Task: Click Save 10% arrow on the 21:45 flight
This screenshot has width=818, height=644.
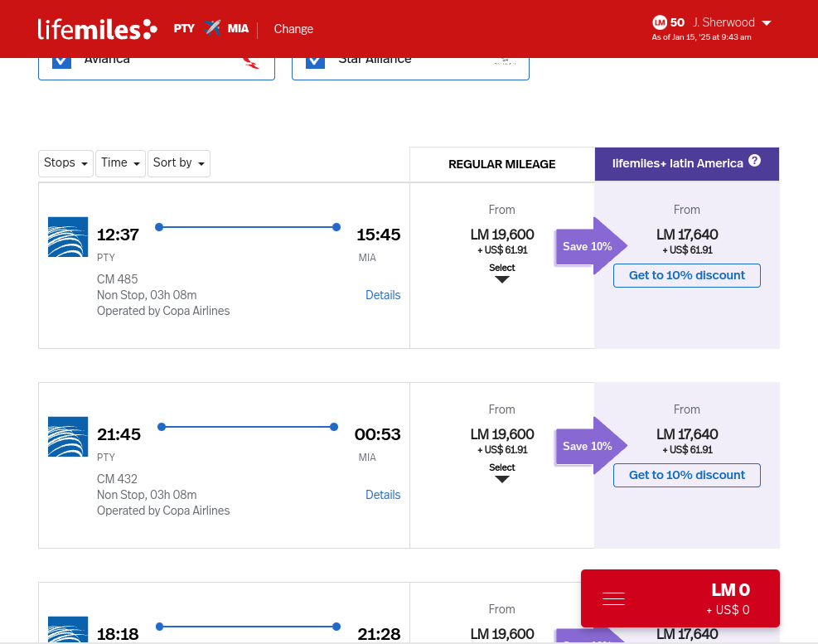Action: coord(591,446)
